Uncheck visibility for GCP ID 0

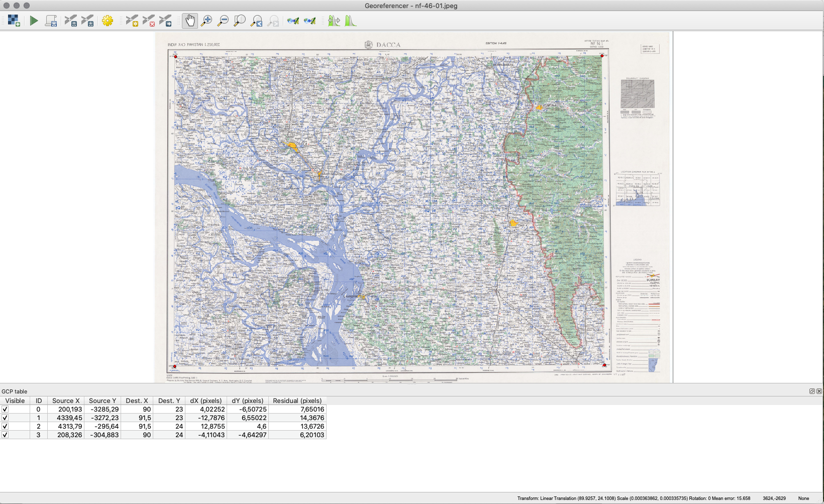5,409
